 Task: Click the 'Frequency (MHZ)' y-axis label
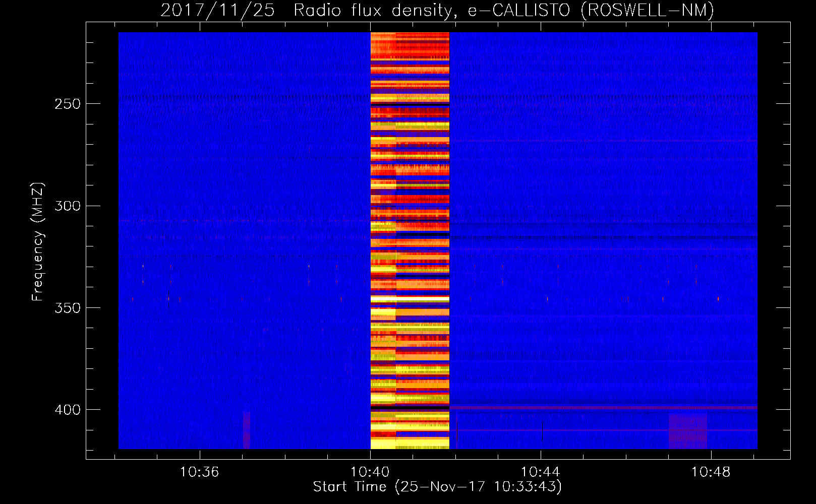[x=38, y=242]
